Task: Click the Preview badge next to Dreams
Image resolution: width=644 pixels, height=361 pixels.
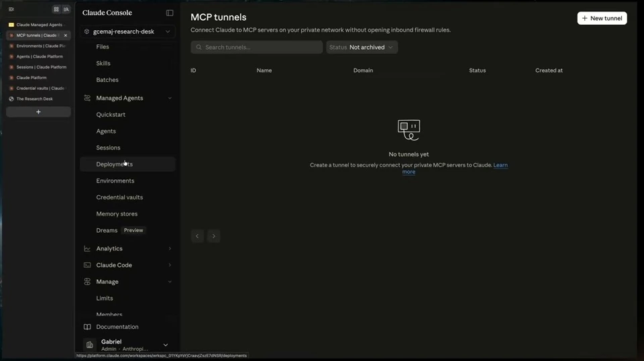Action: (x=133, y=230)
